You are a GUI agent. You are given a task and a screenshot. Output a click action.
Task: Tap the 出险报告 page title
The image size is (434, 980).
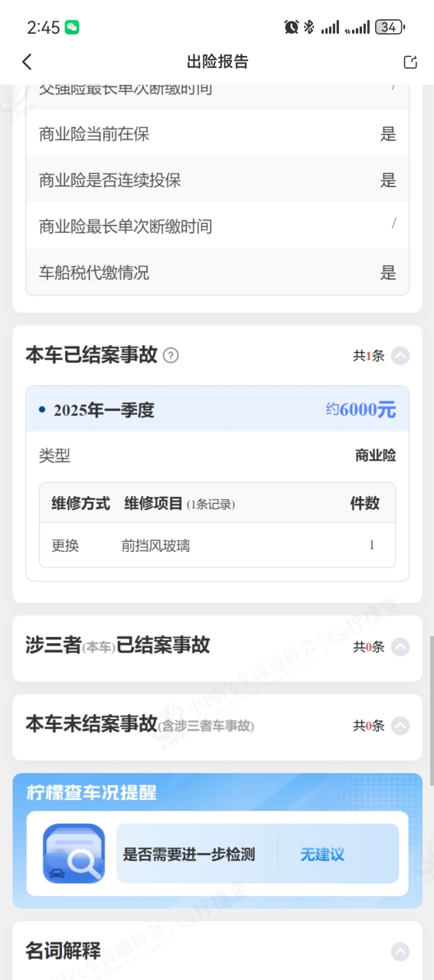(x=217, y=62)
